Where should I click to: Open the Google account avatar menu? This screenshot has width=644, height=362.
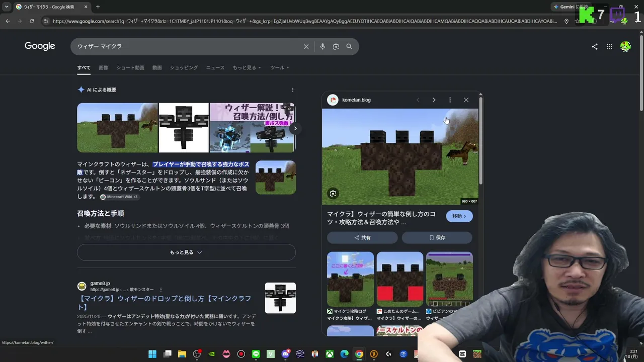coord(625,46)
